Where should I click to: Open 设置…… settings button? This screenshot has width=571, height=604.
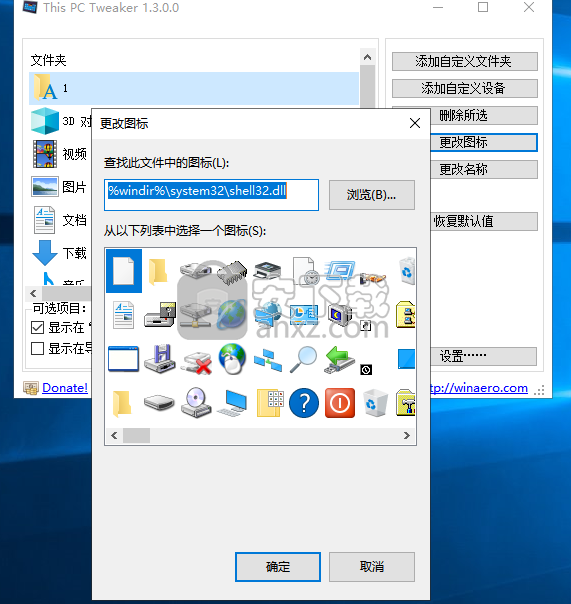[483, 356]
